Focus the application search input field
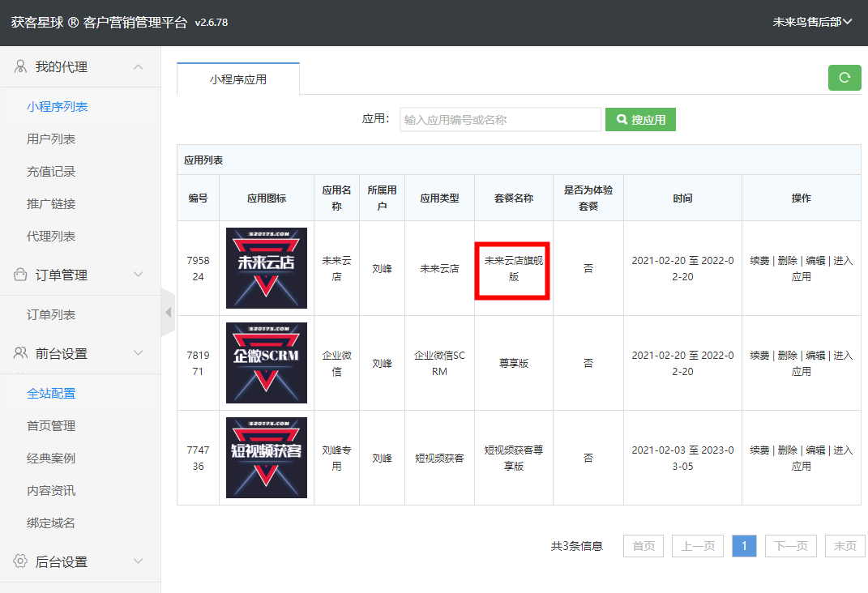 coord(500,120)
